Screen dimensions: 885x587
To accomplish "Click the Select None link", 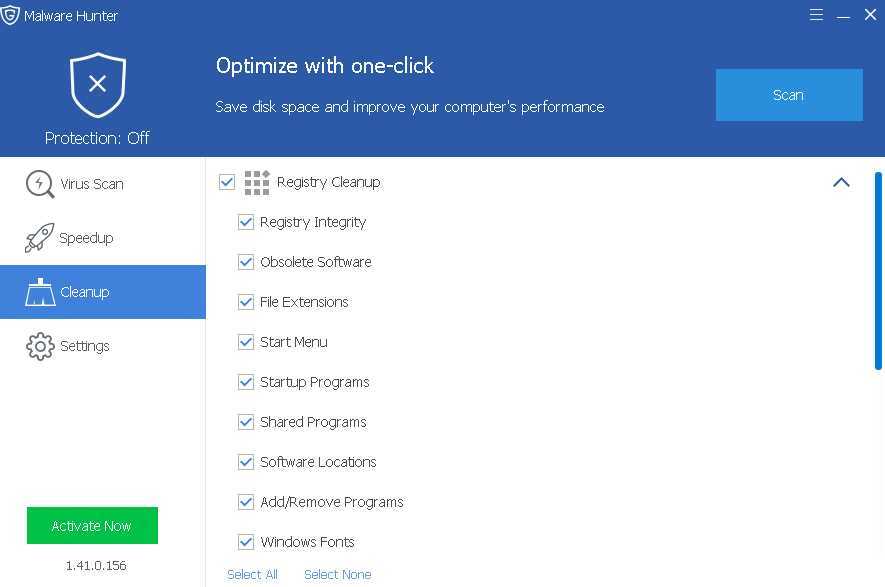I will click(x=338, y=575).
